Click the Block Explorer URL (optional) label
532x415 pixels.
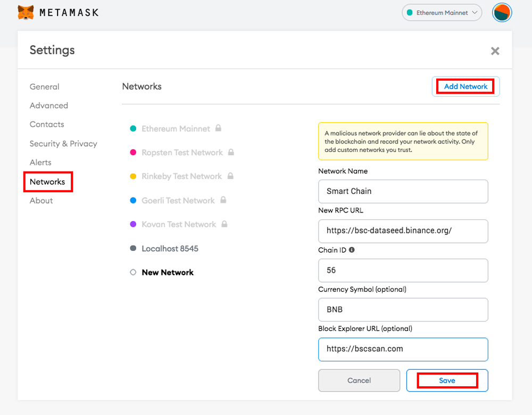coord(365,328)
